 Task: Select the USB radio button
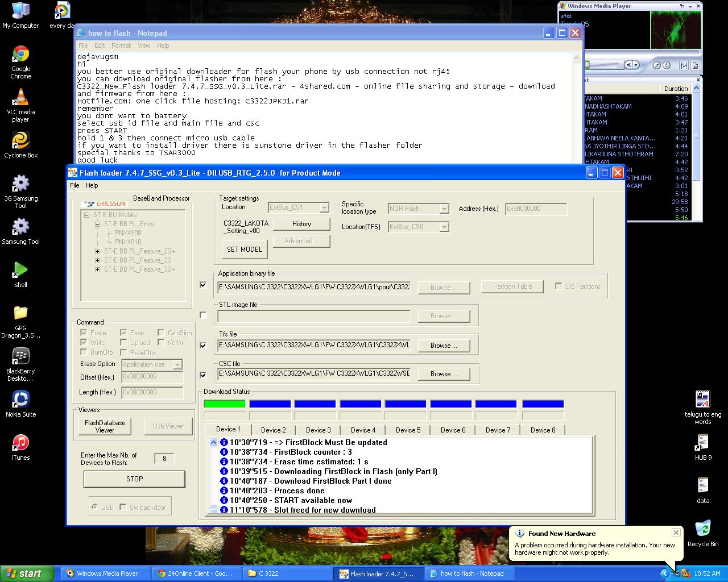tap(94, 508)
